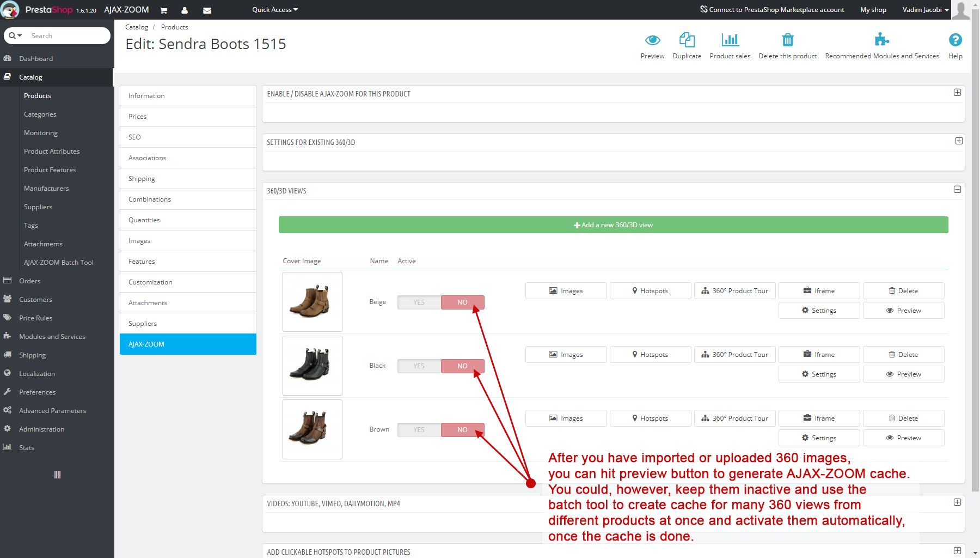Screen dimensions: 980x558
Task: Set Beige view active to NO
Action: pyautogui.click(x=462, y=302)
